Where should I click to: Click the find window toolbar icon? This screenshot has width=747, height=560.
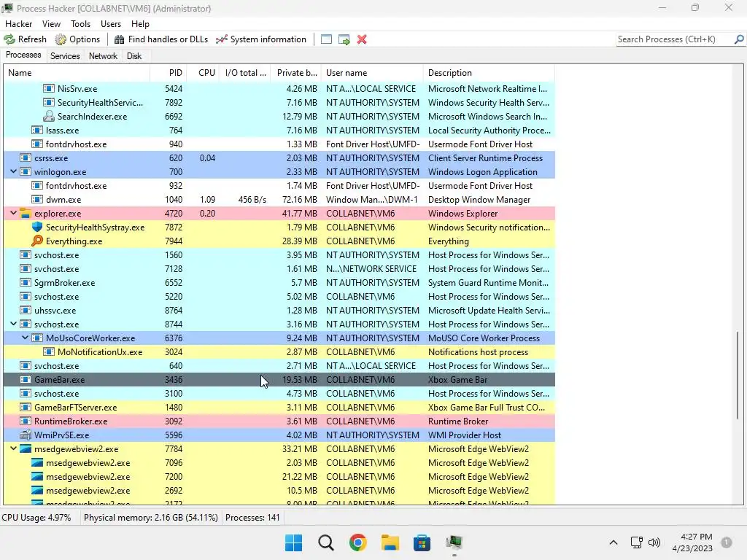pyautogui.click(x=326, y=39)
